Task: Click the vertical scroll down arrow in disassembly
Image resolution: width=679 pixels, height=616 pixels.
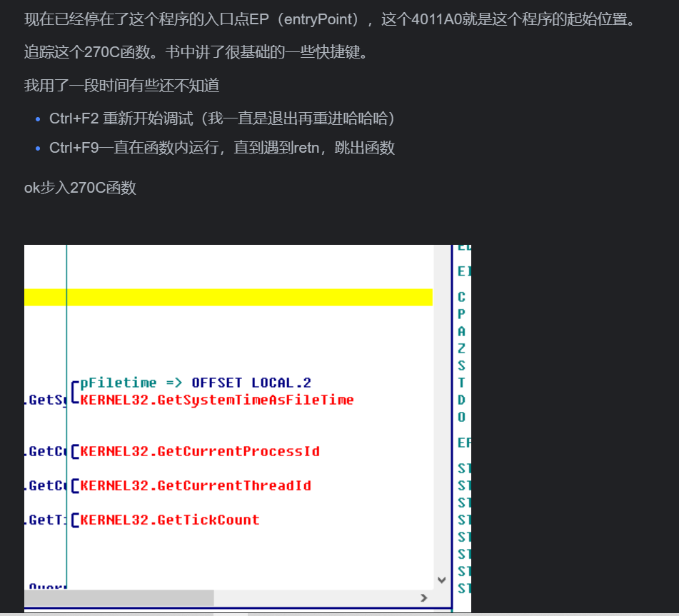Action: pyautogui.click(x=441, y=580)
